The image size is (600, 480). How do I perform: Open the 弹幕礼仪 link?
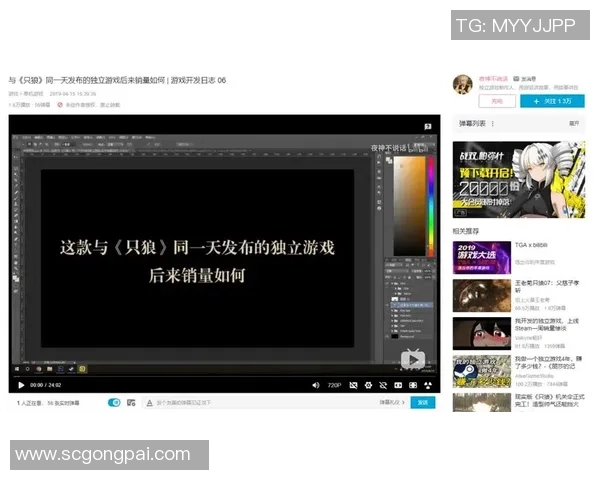coord(392,402)
